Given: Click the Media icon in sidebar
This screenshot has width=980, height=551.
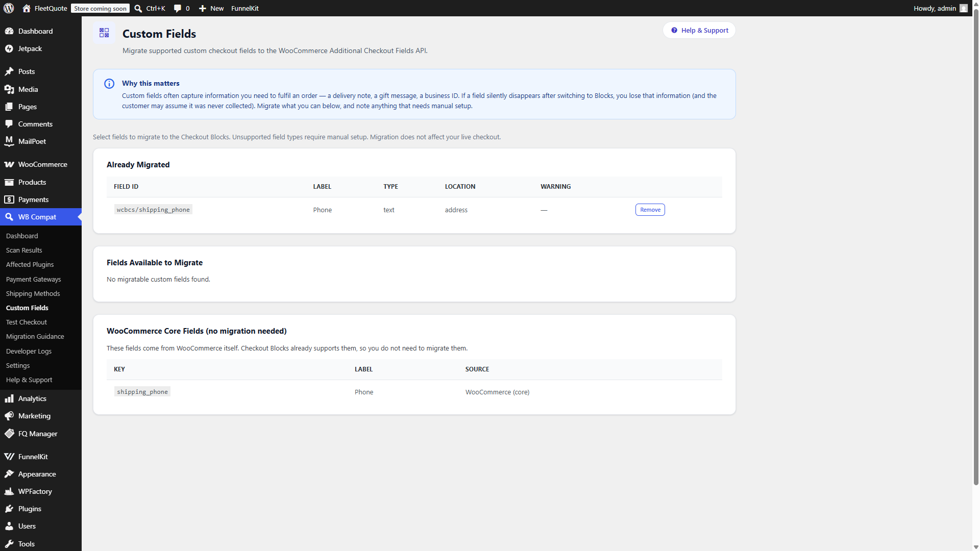Looking at the screenshot, I should pyautogui.click(x=9, y=89).
